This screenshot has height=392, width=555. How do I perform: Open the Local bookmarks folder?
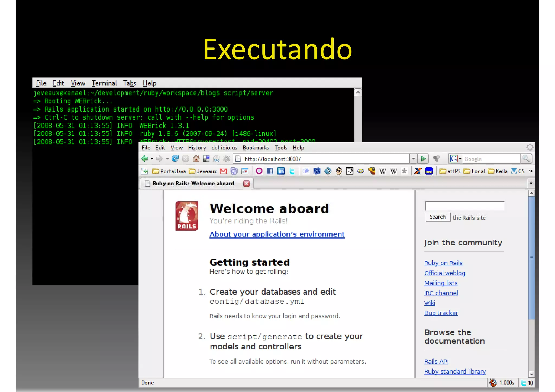[x=474, y=171]
